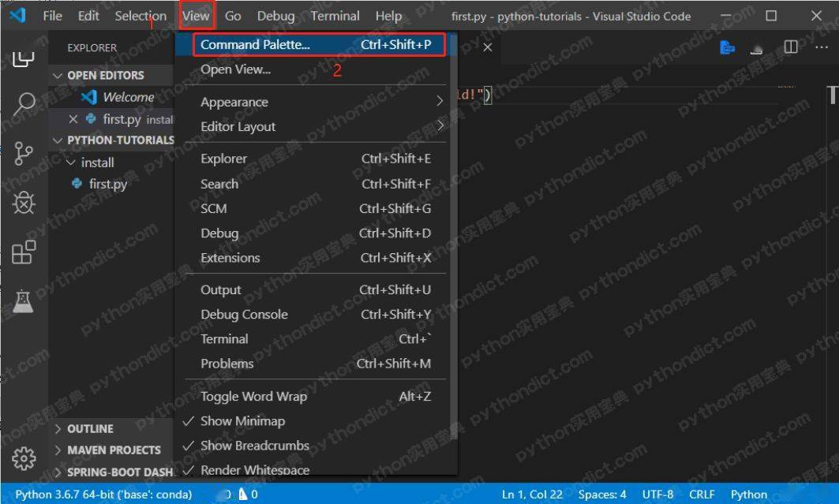Open Source Control from the activity bar
This screenshot has width=839, height=504.
pyautogui.click(x=24, y=153)
